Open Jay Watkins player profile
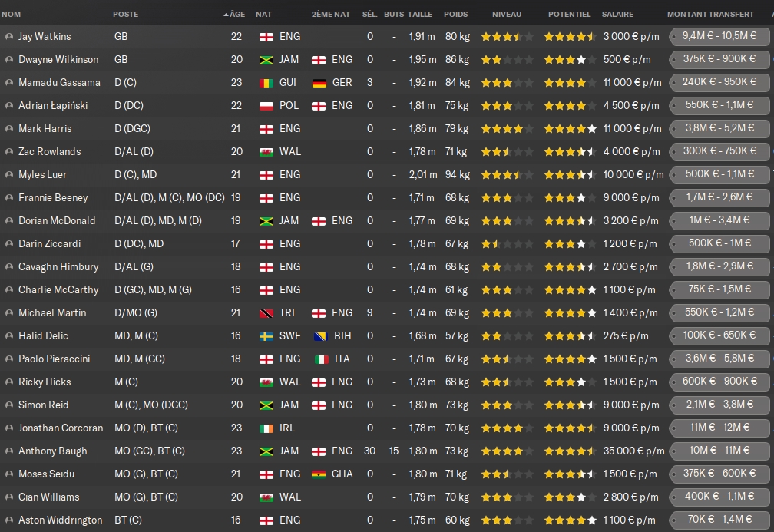 pyautogui.click(x=45, y=37)
